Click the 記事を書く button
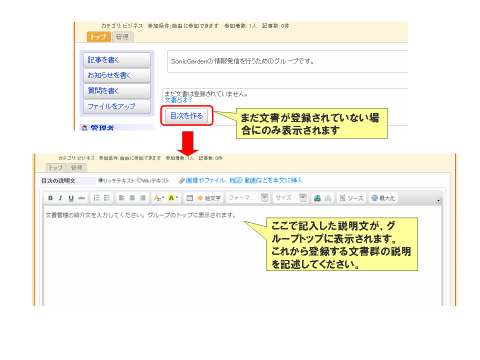480x360 pixels. (x=117, y=60)
